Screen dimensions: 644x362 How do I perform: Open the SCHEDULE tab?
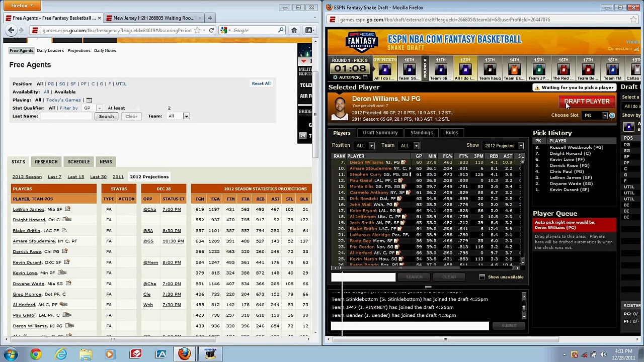pyautogui.click(x=78, y=161)
